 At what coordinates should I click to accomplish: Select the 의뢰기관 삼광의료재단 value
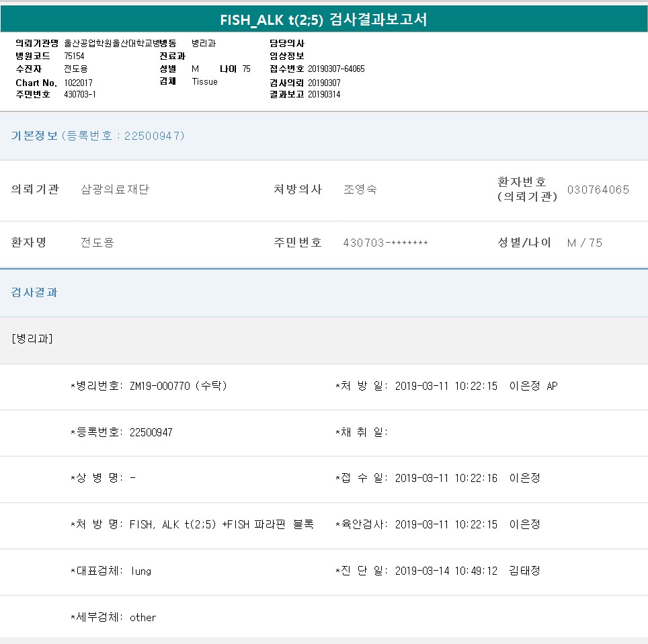coord(114,190)
